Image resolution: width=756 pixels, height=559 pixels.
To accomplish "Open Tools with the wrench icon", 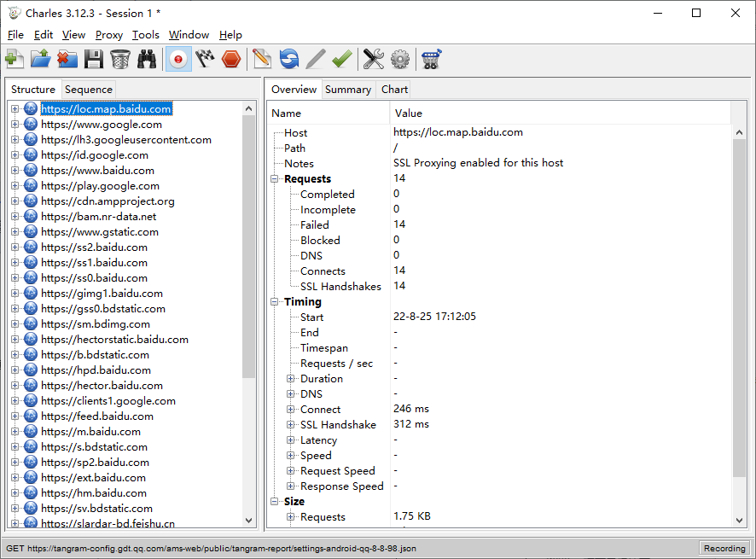I will click(373, 59).
